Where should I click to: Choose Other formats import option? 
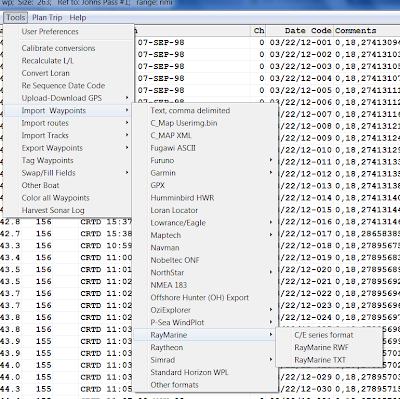pos(174,385)
